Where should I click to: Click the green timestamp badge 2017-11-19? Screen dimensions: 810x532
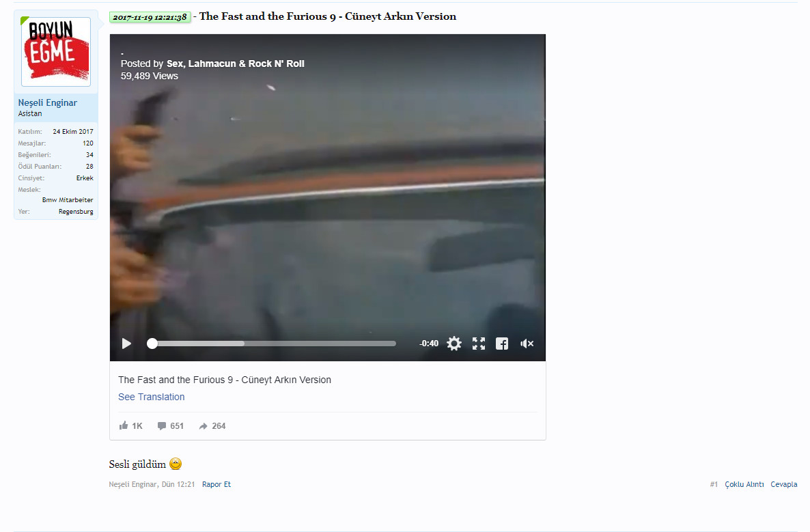pyautogui.click(x=150, y=17)
